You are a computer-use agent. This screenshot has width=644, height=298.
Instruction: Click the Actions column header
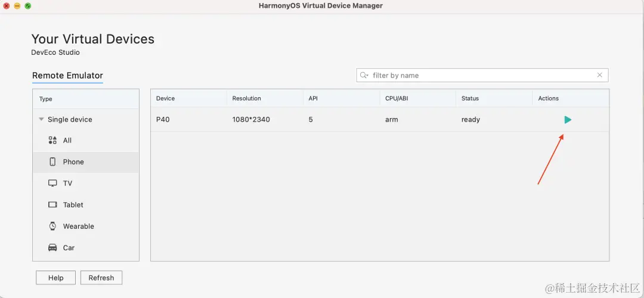pos(571,98)
